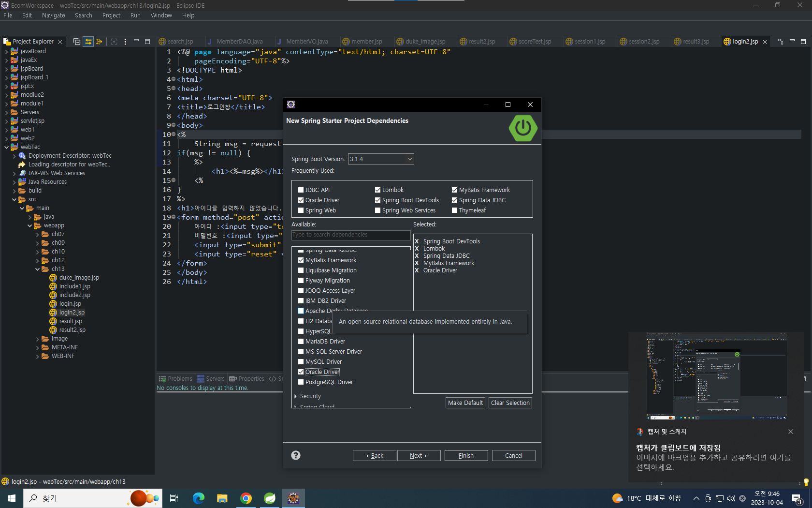812x508 pixels.
Task: Switch to session1.jsp editor tab
Action: pyautogui.click(x=590, y=42)
